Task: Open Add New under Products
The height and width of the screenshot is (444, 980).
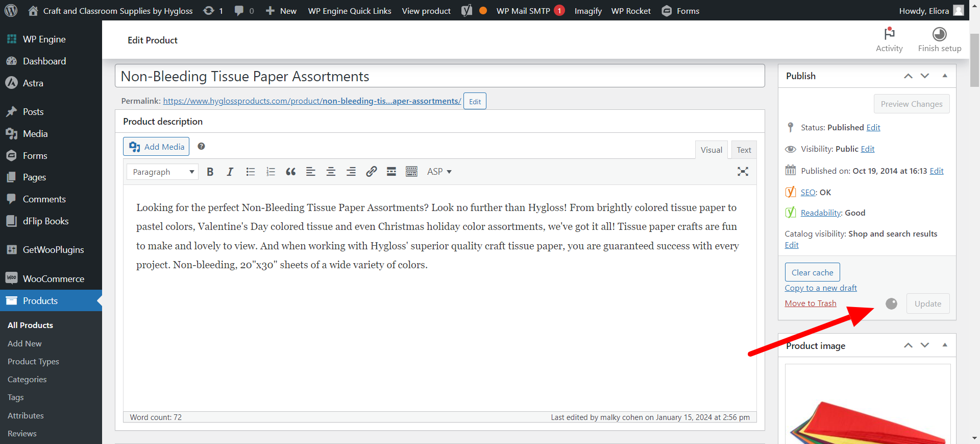Action: [24, 343]
